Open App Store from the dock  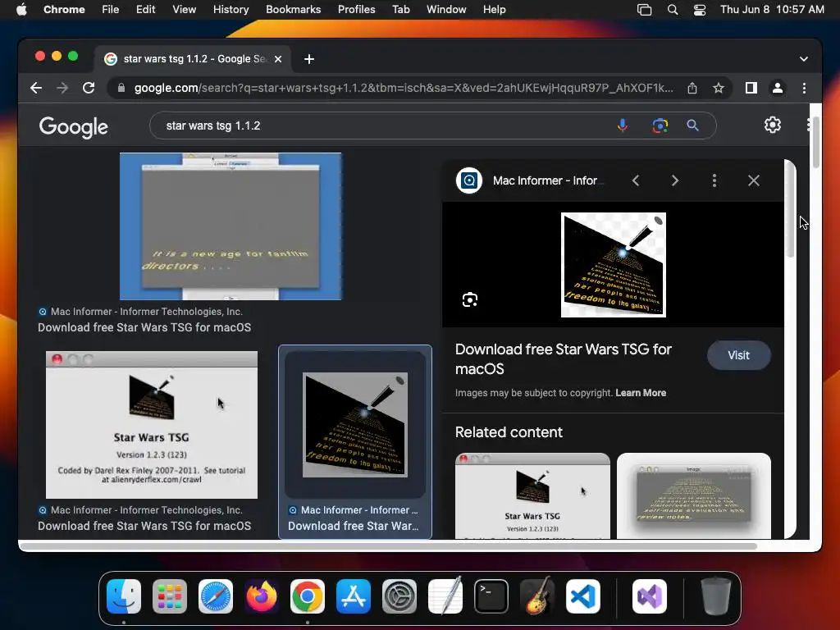pyautogui.click(x=353, y=596)
